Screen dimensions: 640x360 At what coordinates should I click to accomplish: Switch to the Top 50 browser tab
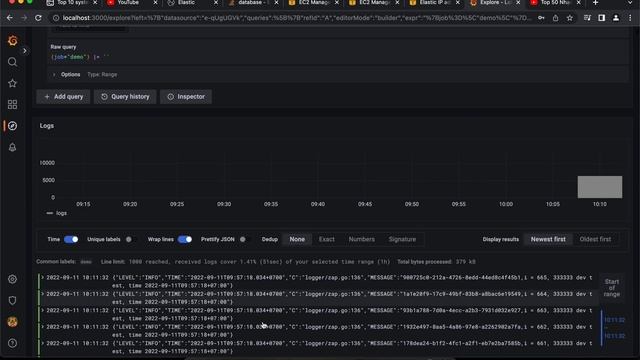(555, 2)
